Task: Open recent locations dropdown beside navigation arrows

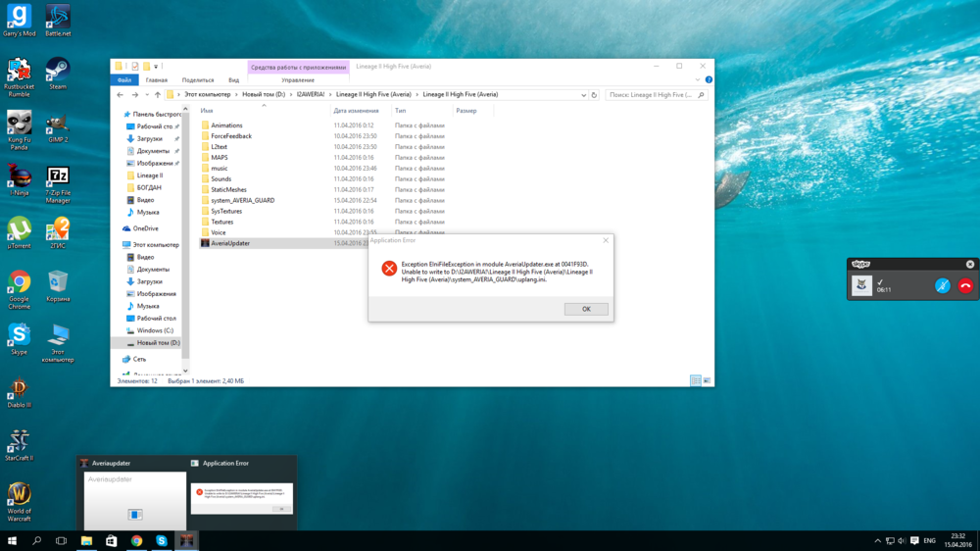Action: coord(146,95)
